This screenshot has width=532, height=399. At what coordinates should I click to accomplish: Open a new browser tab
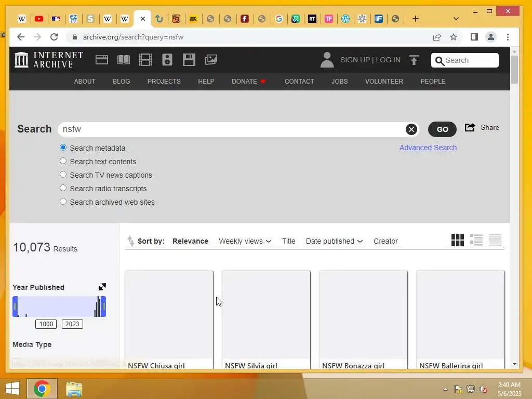click(416, 19)
